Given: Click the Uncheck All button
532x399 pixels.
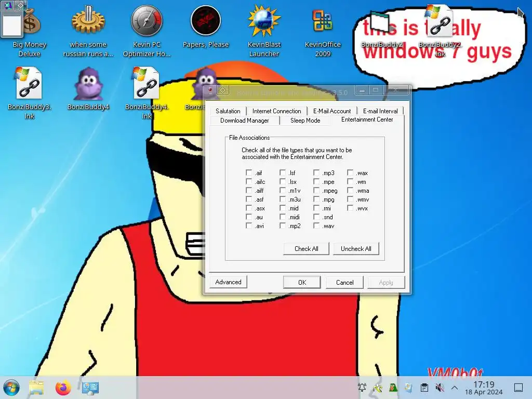Looking at the screenshot, I should [x=356, y=249].
